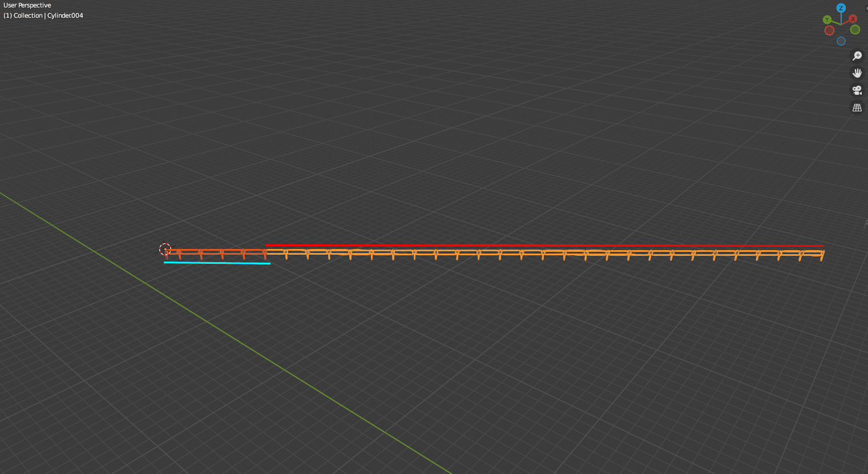Click the Collection | Cylinder.004 label
The image size is (868, 474).
tap(43, 15)
